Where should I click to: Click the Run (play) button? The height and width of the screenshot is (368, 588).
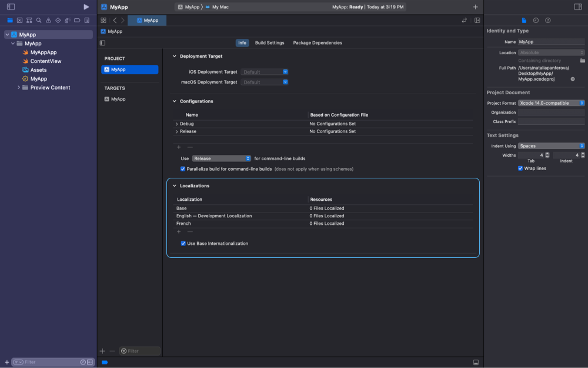86,7
